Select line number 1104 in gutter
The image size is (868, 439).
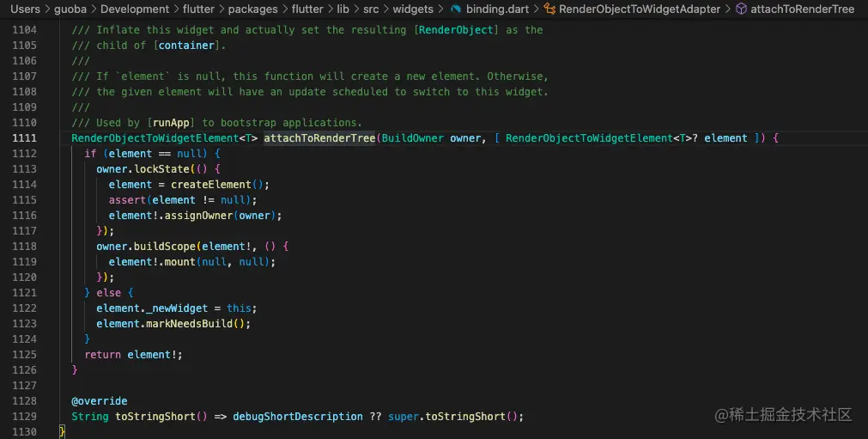24,30
